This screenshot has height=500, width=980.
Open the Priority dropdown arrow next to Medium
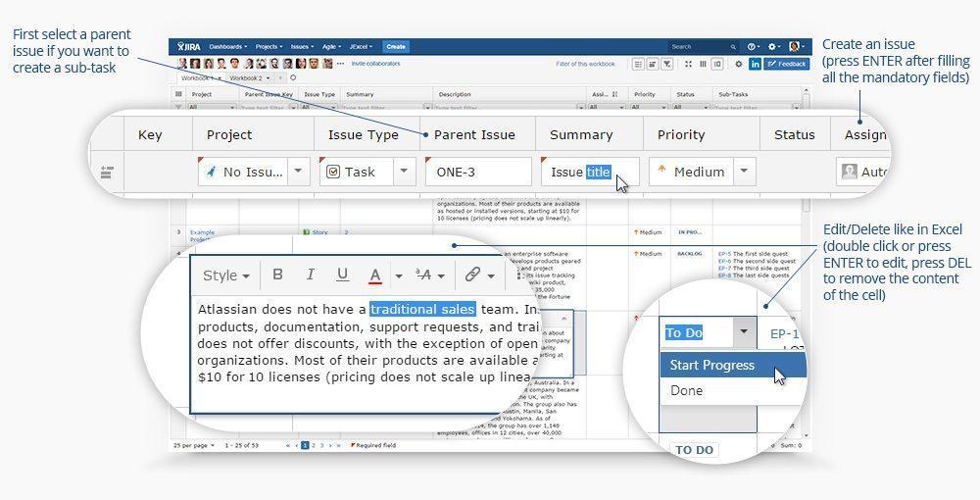(745, 172)
